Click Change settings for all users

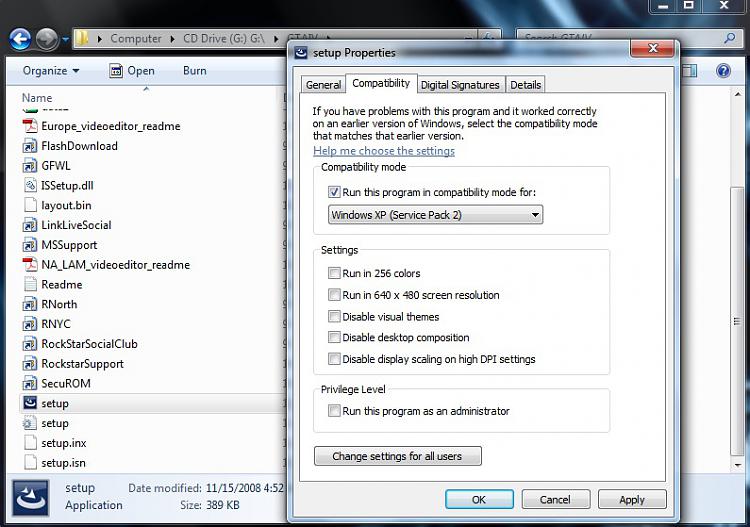(x=397, y=456)
